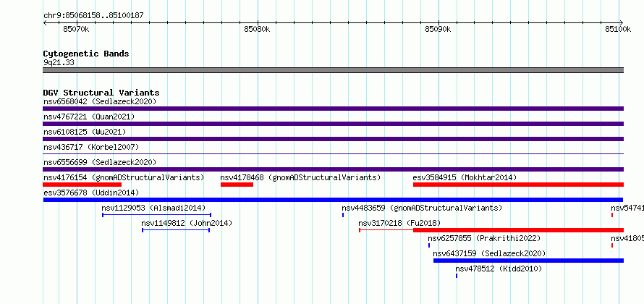The width and height of the screenshot is (644, 304).
Task: Click the chr9:85068158..85100187 coordinate label
Action: pos(93,16)
